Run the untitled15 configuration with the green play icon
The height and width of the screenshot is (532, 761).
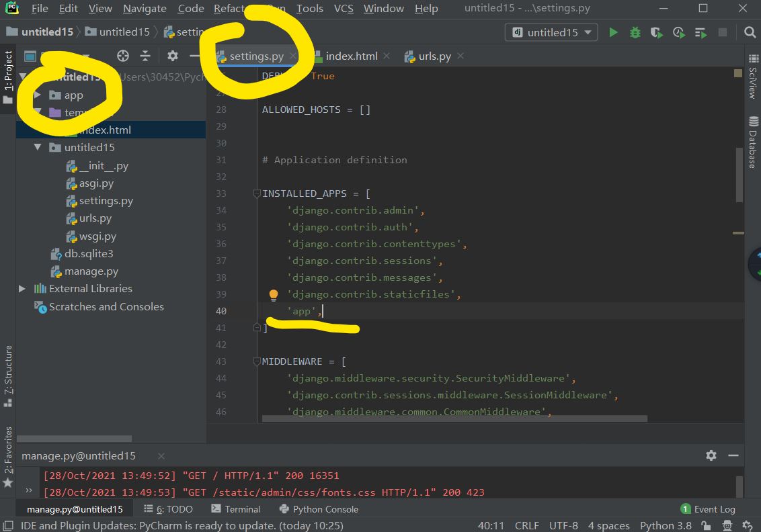pos(613,32)
